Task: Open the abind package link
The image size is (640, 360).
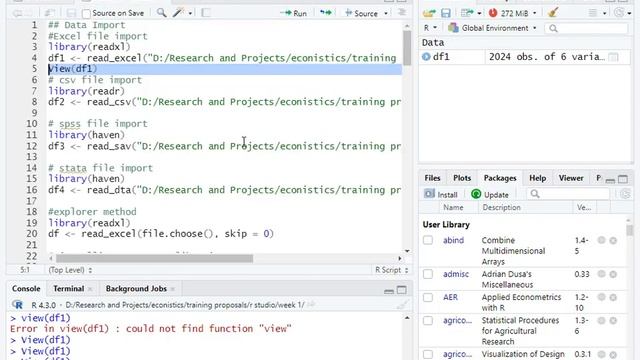Action: coord(453,240)
